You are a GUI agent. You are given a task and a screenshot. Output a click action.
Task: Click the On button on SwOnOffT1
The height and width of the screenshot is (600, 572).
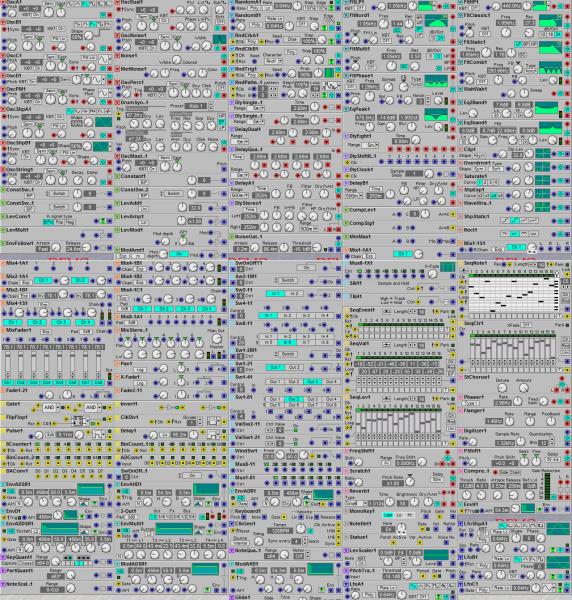pos(306,268)
